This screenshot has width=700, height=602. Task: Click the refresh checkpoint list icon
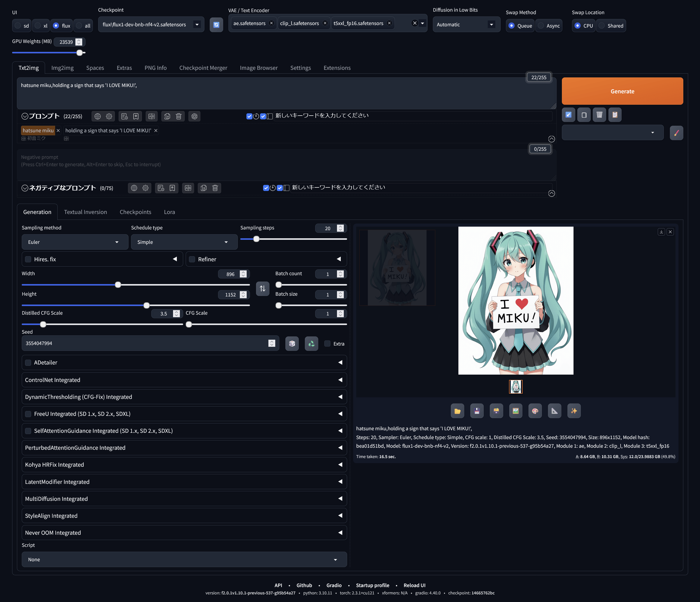click(x=216, y=25)
